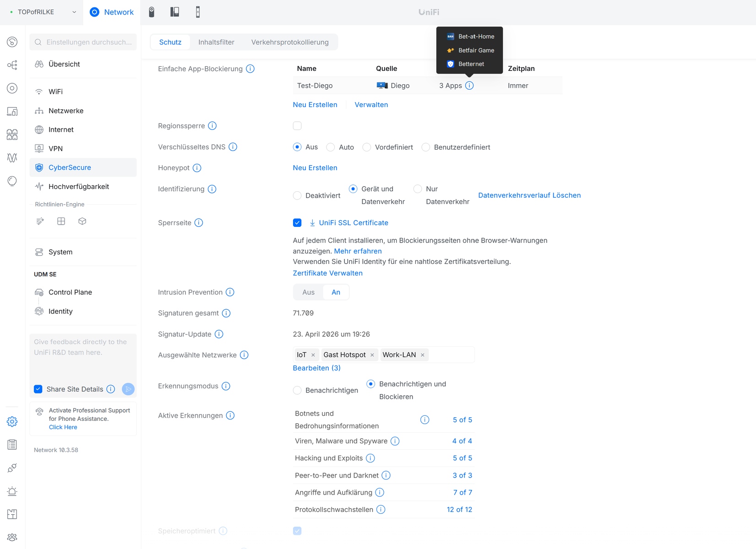The width and height of the screenshot is (756, 549).
Task: Open the Alarm Manager siren icon
Action: click(x=12, y=491)
